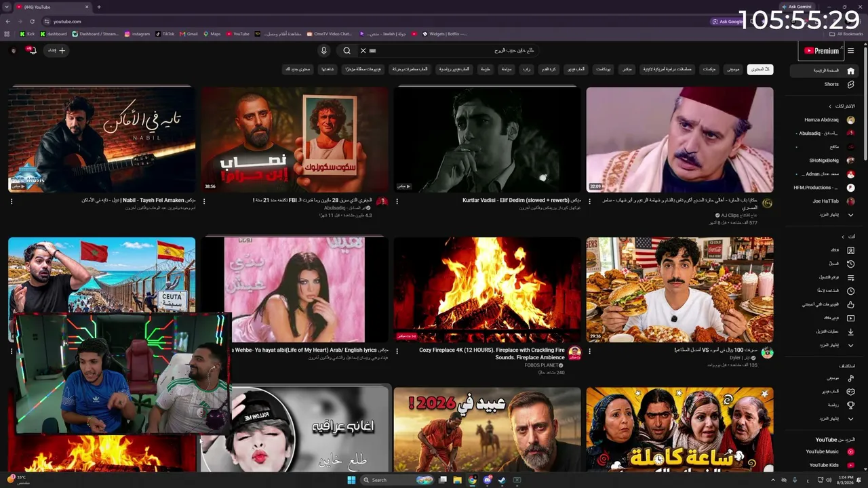868x488 pixels.
Task: Open watch history clock-arrow icon in sidebar
Action: pyautogui.click(x=850, y=264)
